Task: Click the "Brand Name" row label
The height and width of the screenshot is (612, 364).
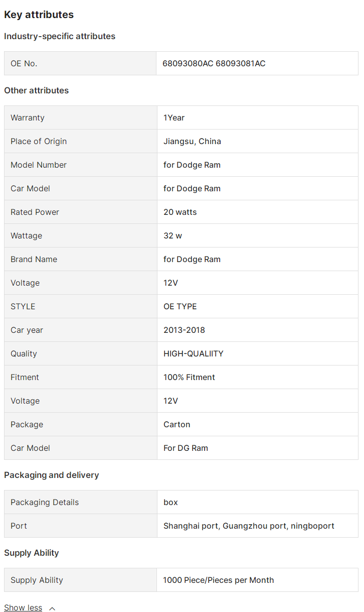Action: tap(34, 259)
